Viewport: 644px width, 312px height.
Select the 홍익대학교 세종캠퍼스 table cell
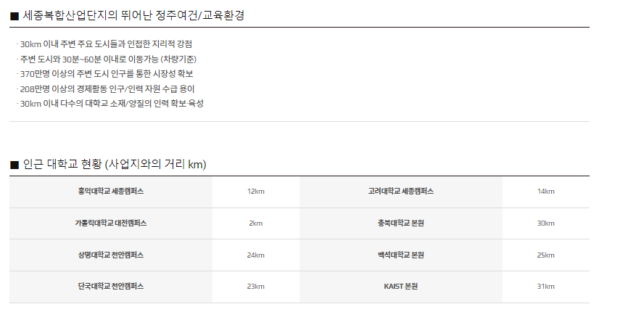click(111, 192)
